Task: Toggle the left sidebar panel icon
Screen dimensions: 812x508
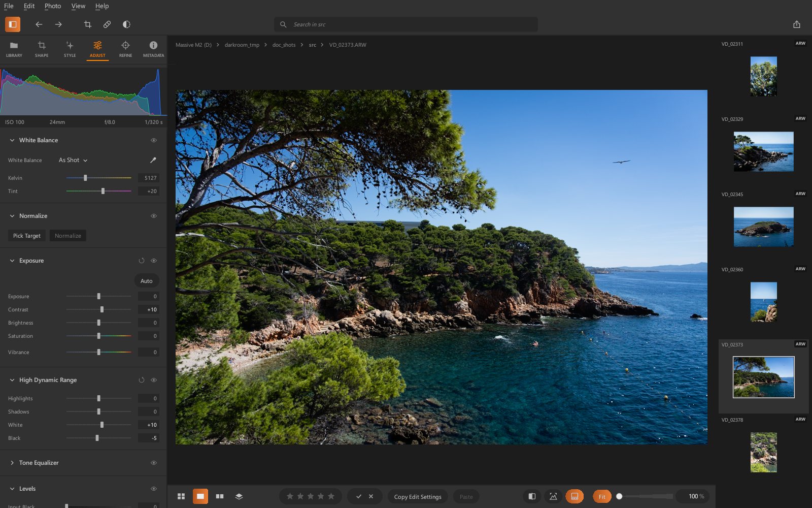Action: [13, 24]
